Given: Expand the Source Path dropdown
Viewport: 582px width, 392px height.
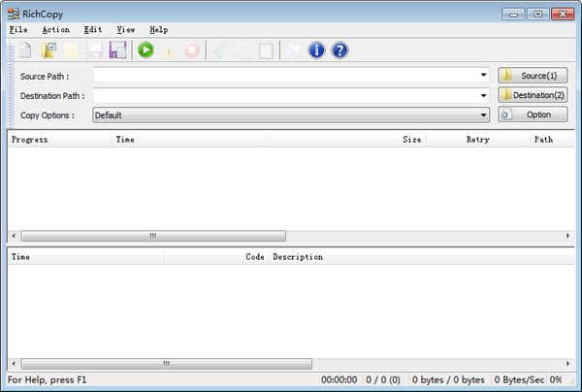Looking at the screenshot, I should pos(483,75).
